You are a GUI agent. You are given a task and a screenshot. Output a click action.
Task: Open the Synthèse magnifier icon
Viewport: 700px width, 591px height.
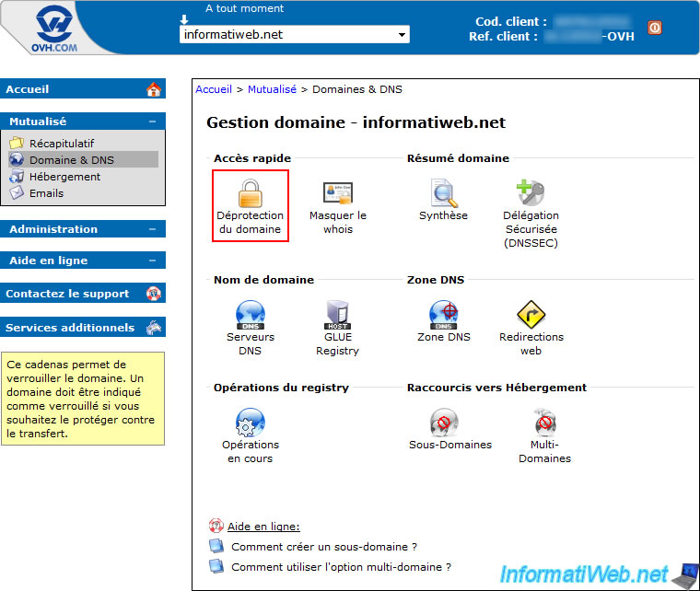coord(444,193)
